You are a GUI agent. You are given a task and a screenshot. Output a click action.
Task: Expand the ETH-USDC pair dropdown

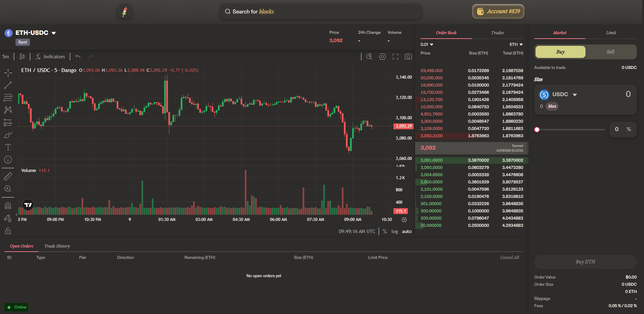tap(54, 33)
